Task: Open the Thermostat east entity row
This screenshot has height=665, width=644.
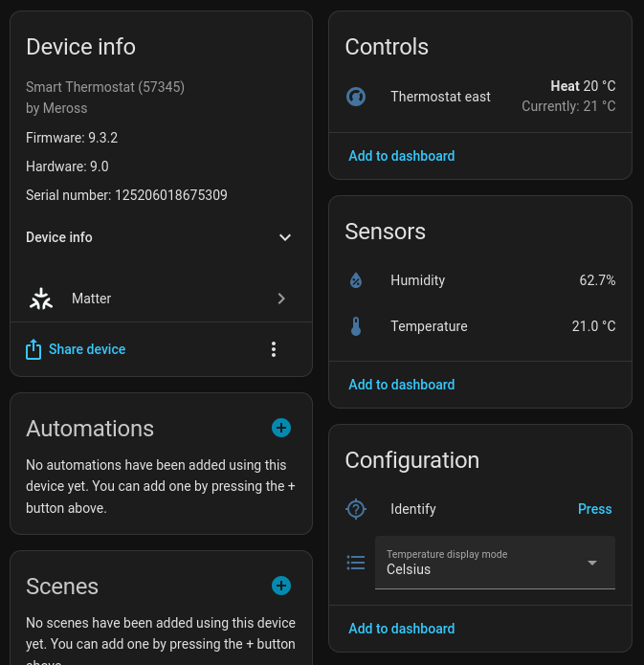Action: coord(440,97)
